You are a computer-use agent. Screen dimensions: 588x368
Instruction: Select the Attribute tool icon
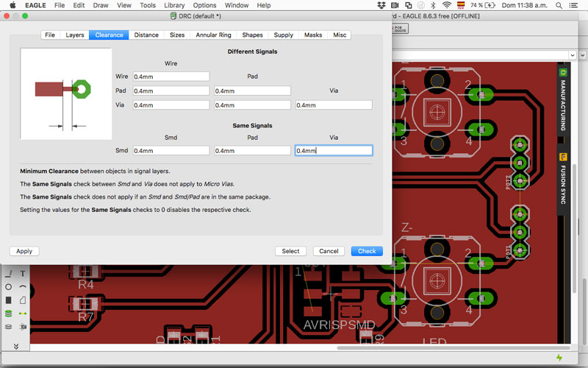[23, 327]
